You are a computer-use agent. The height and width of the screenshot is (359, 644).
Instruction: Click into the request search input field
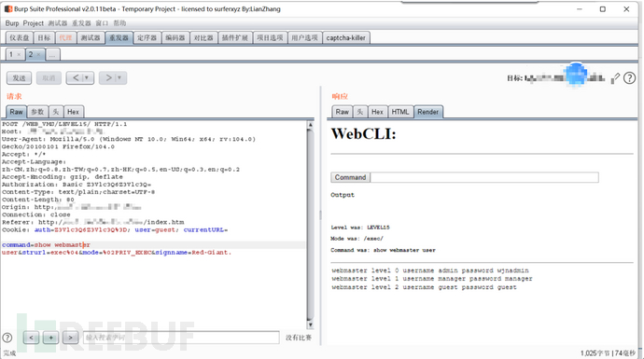[181, 338]
